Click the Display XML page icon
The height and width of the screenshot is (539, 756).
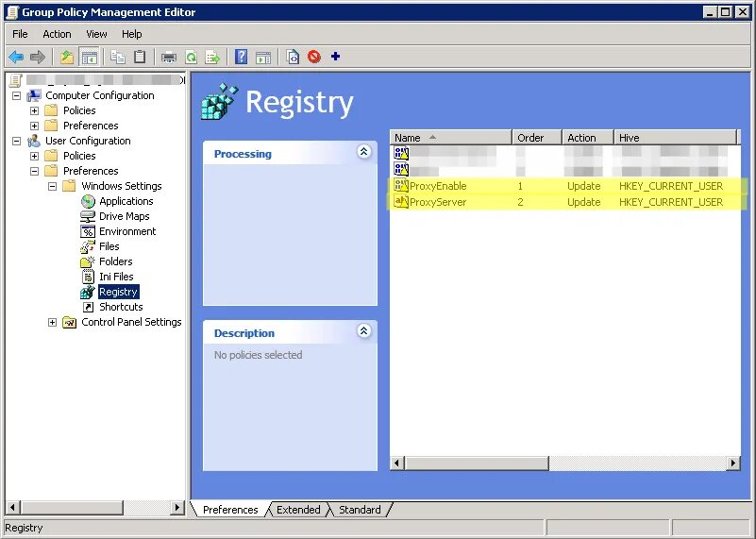293,57
